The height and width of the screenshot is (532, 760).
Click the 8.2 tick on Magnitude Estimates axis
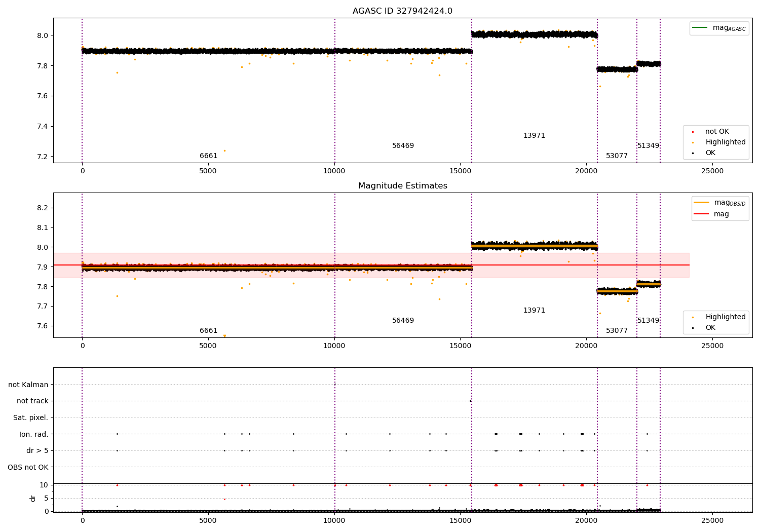[x=43, y=208]
